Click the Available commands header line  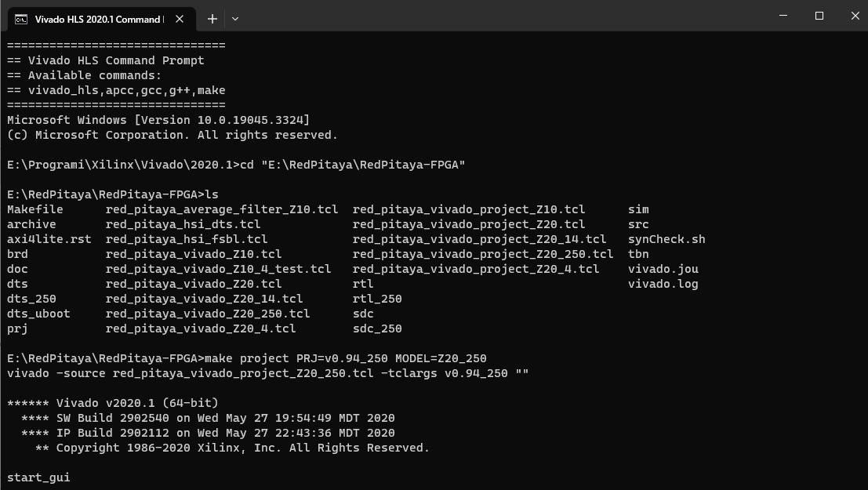tap(85, 76)
